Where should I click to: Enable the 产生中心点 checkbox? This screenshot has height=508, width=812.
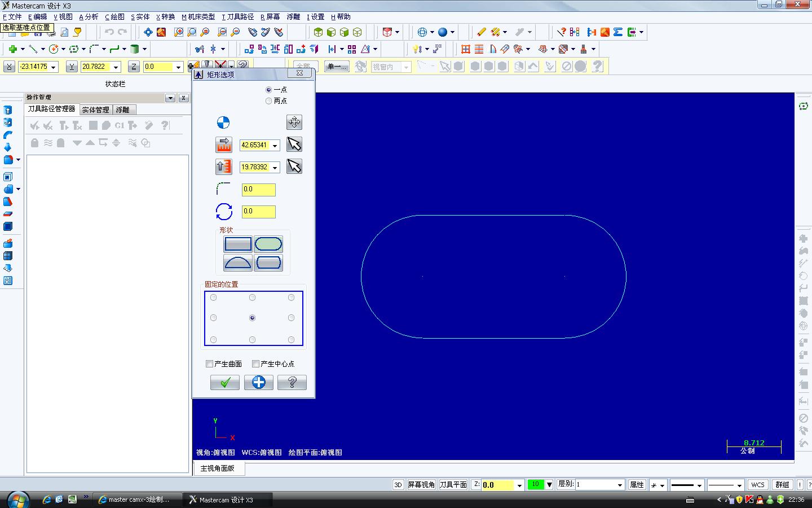coord(256,364)
